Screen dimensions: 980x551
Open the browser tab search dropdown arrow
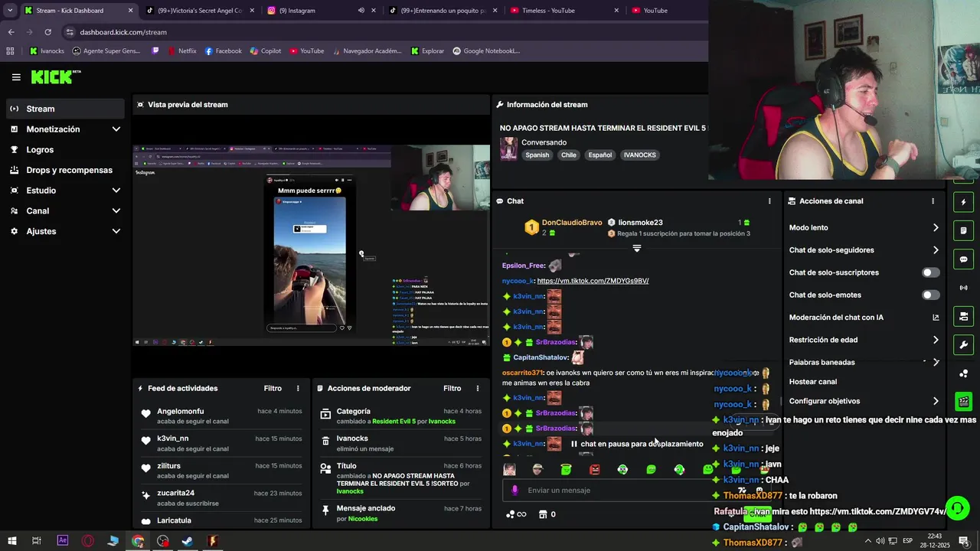pyautogui.click(x=10, y=11)
